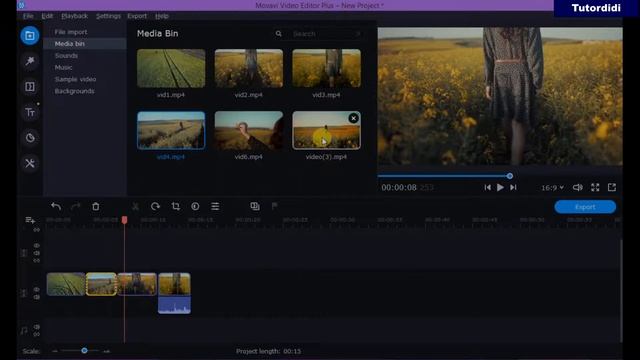Select Backgrounds in the sidebar
Image resolution: width=640 pixels, height=360 pixels.
(x=75, y=91)
